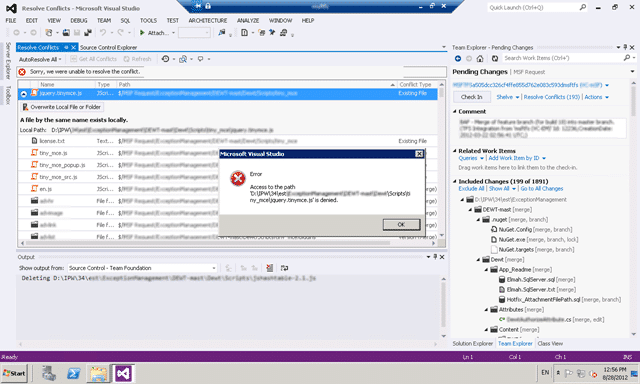Click the Check In button

click(x=471, y=97)
